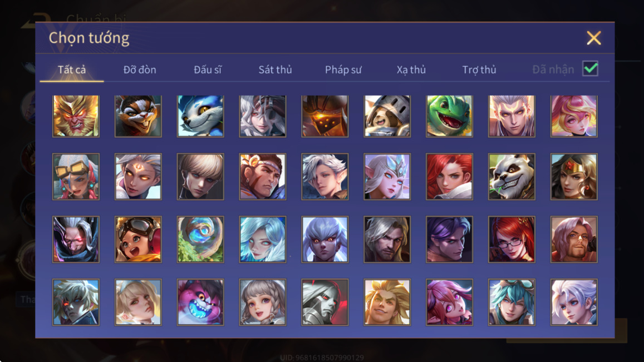Select the blue wolf hero portrait
The width and height of the screenshot is (644, 362).
[x=200, y=116]
